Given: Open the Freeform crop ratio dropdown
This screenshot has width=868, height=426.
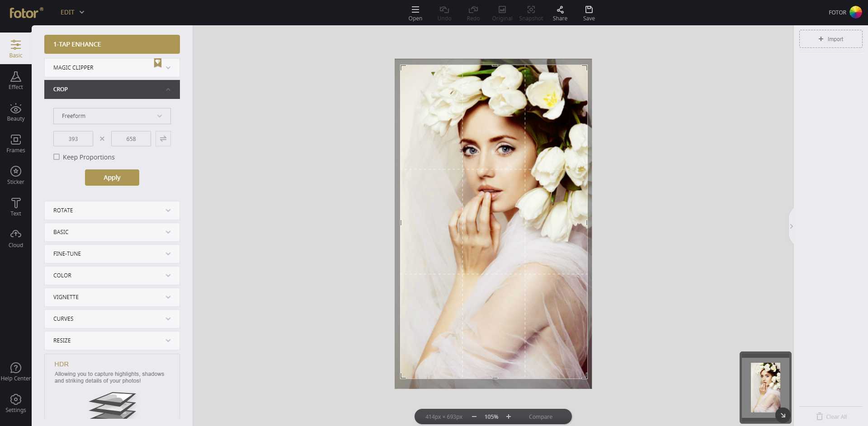Looking at the screenshot, I should (x=112, y=116).
